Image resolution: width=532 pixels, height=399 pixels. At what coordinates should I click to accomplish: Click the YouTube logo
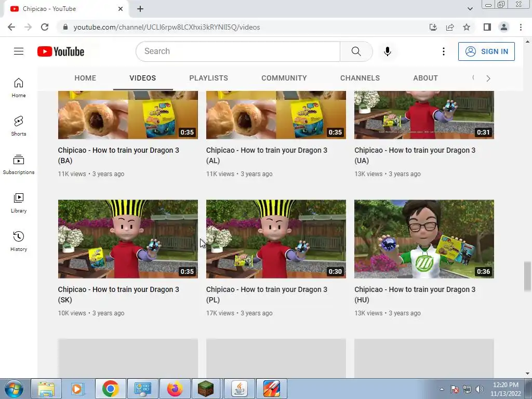tap(61, 51)
